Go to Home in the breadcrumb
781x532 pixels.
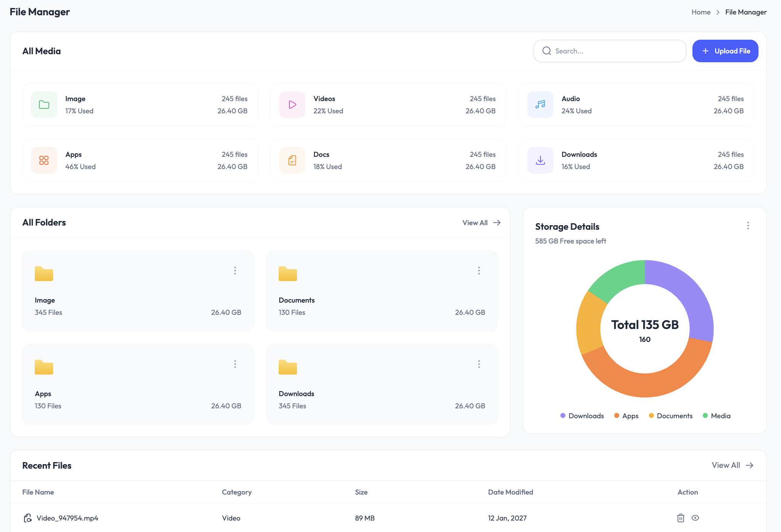(701, 12)
